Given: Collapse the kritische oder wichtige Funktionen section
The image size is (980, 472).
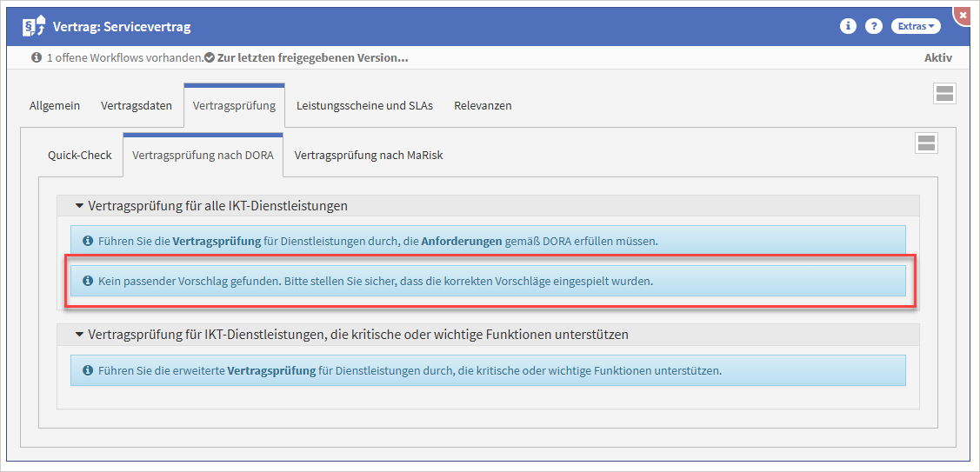Looking at the screenshot, I should [80, 335].
